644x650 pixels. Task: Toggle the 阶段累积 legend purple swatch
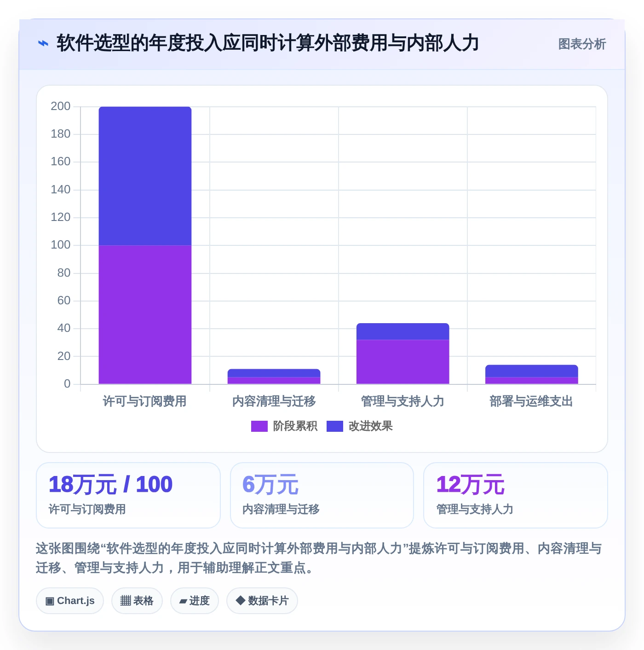(x=259, y=426)
